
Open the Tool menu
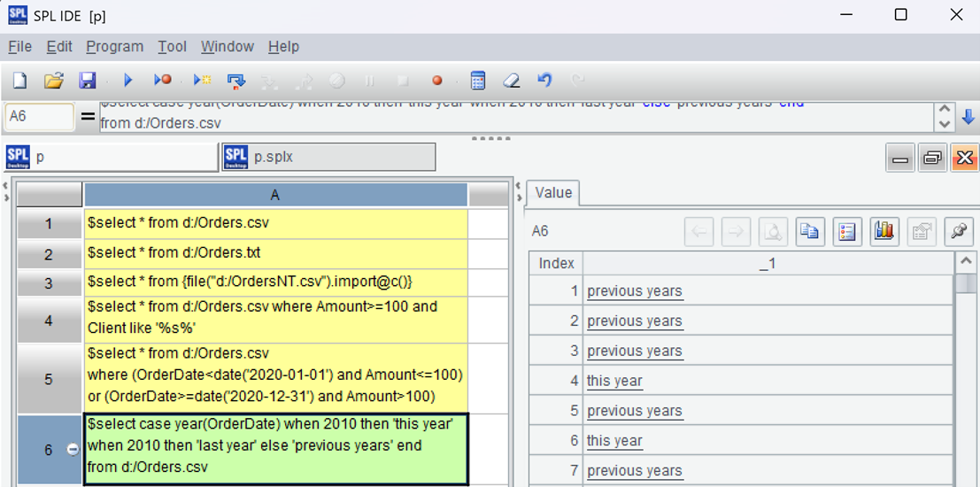point(172,47)
